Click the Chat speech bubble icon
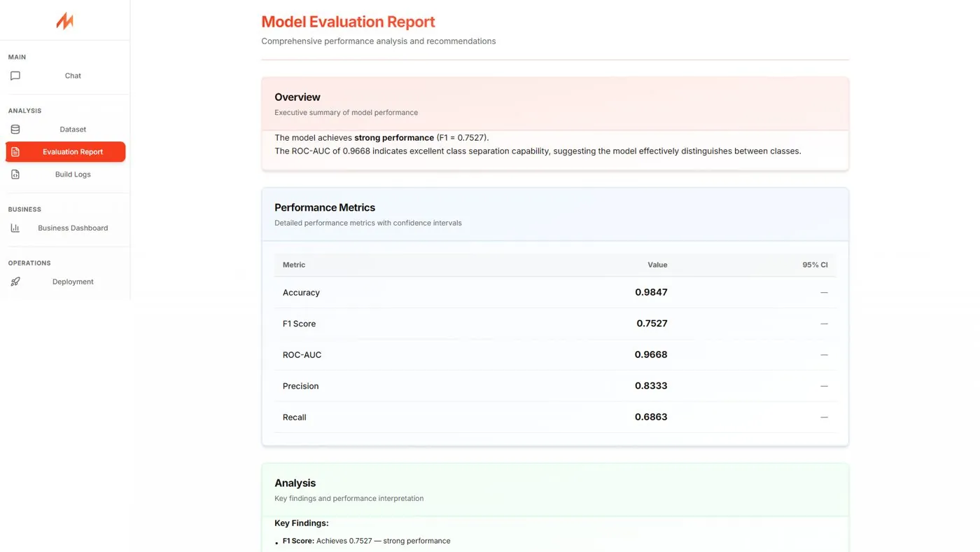The height and width of the screenshot is (552, 980). pyautogui.click(x=15, y=76)
